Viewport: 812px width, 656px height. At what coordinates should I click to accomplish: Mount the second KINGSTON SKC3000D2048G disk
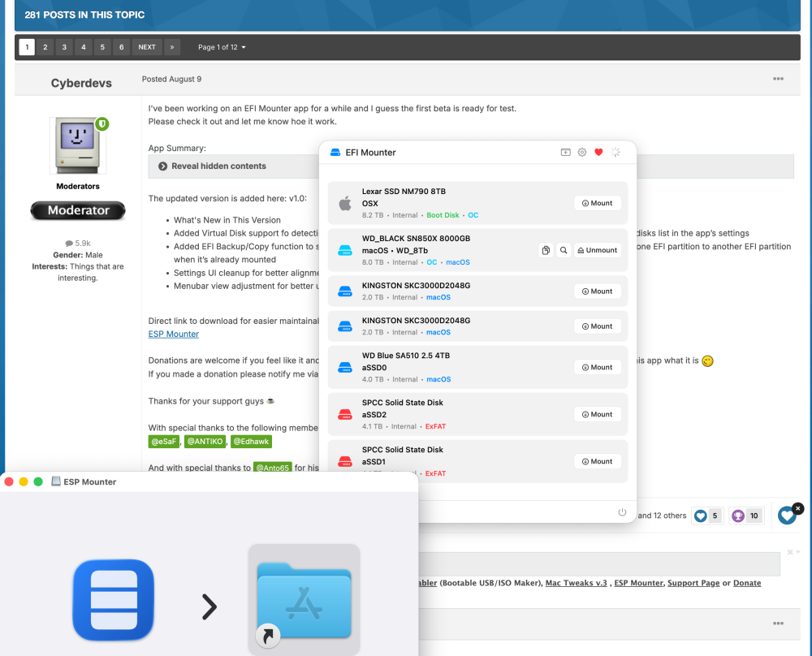coord(598,326)
